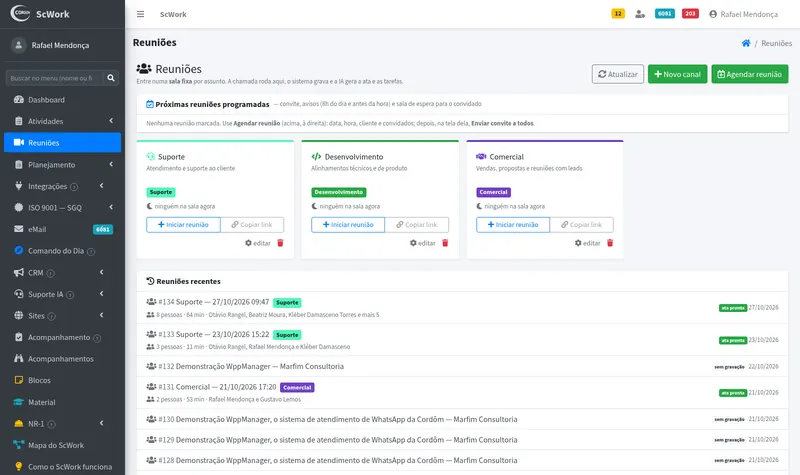Click the Atualizar refresh button
800x475 pixels.
point(618,74)
